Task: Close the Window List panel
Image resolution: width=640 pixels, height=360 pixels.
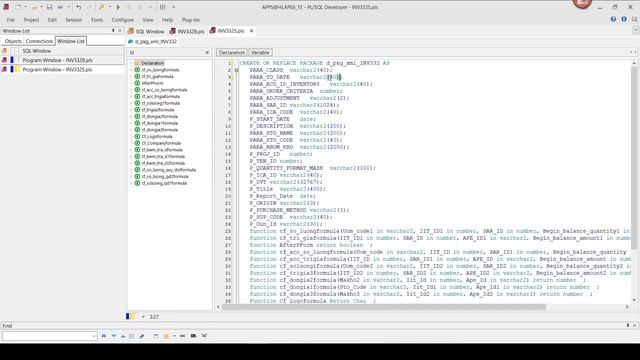Action: pos(120,31)
